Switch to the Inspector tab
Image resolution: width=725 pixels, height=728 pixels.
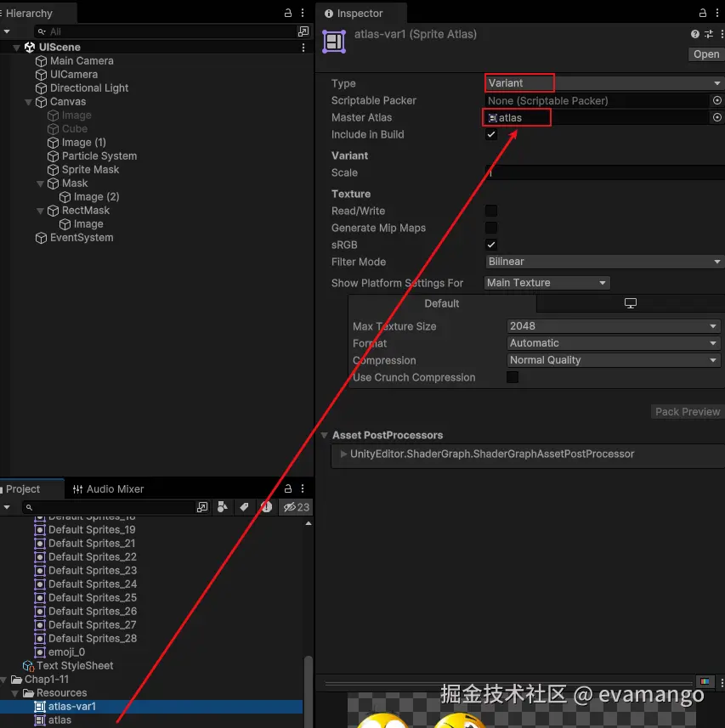tap(360, 14)
